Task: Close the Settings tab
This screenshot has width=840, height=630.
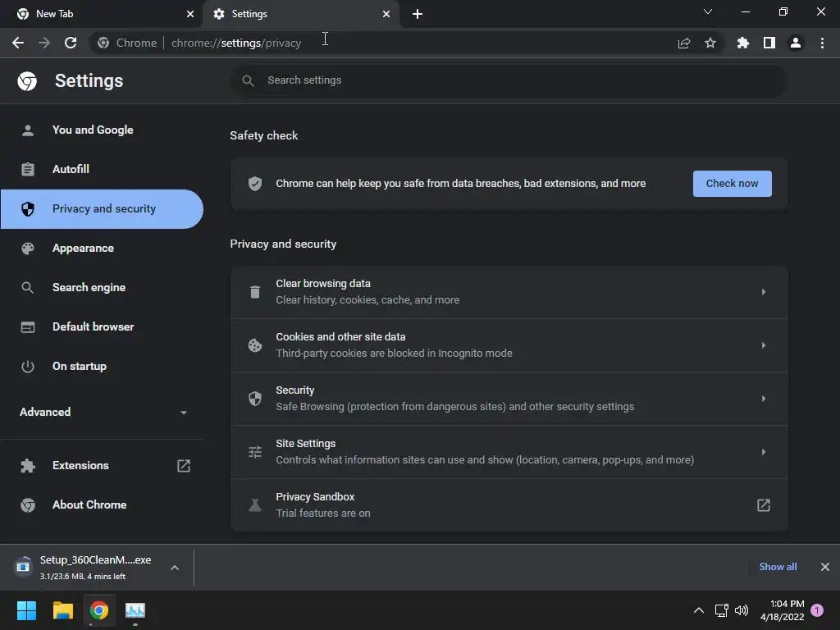Action: pyautogui.click(x=386, y=14)
